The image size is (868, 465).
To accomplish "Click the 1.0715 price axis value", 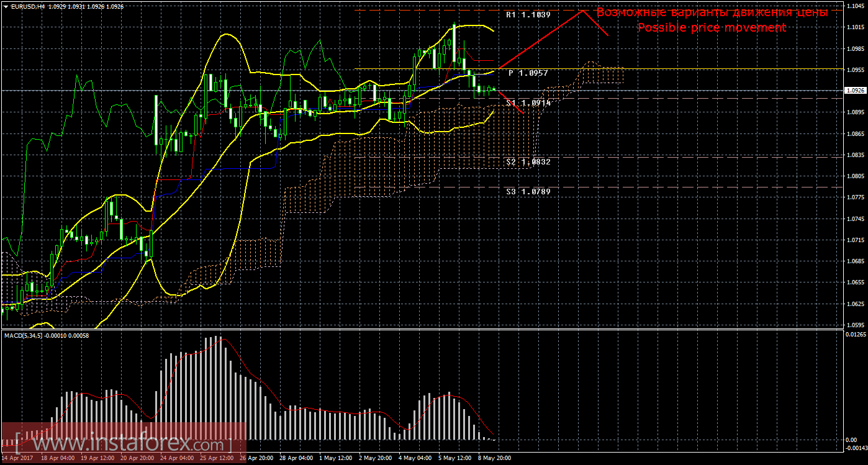I will tap(856, 240).
